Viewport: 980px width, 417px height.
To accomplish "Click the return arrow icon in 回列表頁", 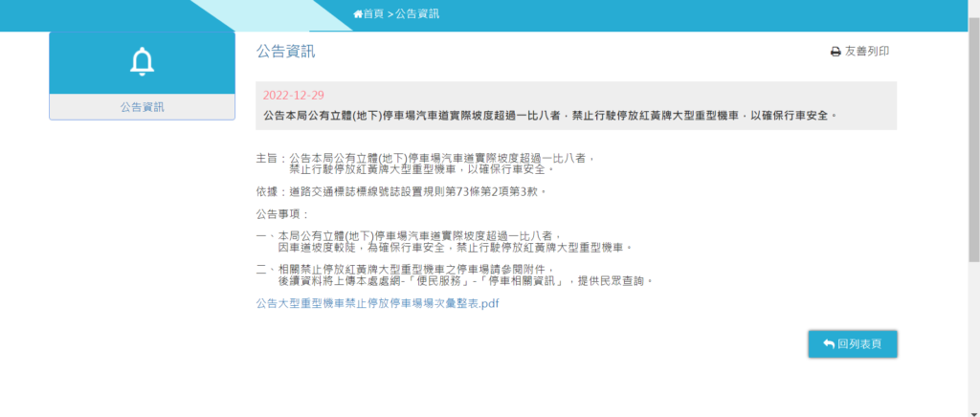I will pos(829,344).
